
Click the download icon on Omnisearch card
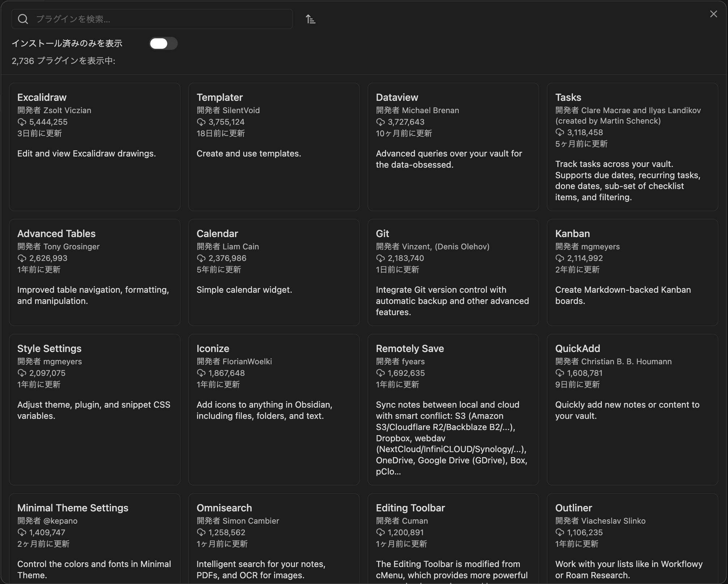[x=201, y=532]
